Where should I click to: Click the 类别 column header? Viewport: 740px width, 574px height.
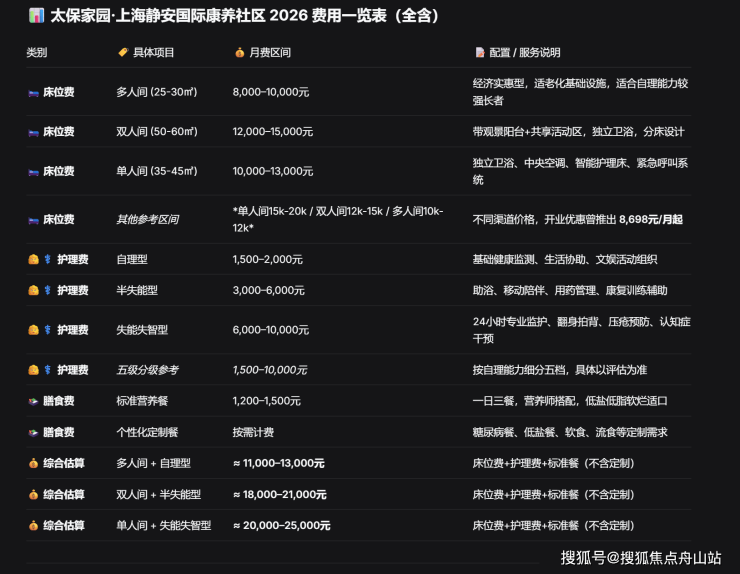pos(37,52)
